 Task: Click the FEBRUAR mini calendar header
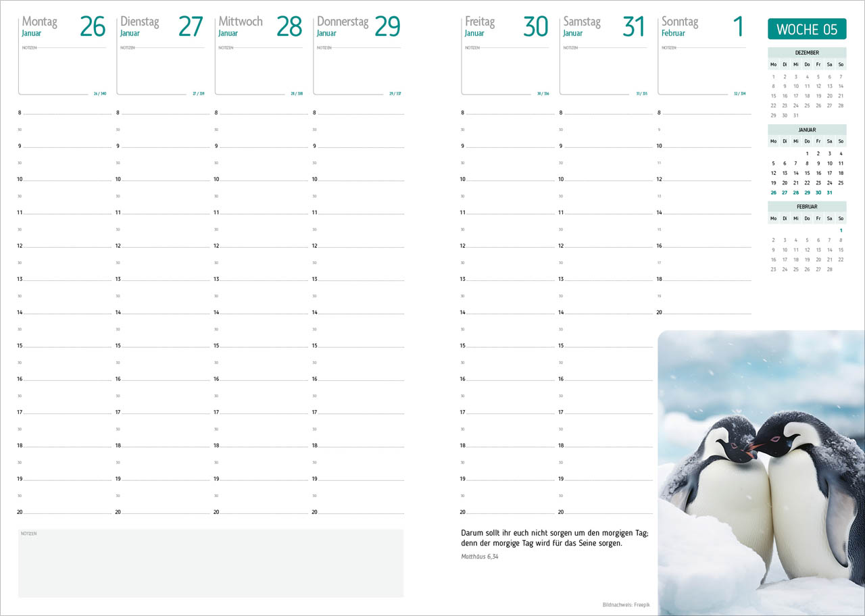click(x=807, y=207)
